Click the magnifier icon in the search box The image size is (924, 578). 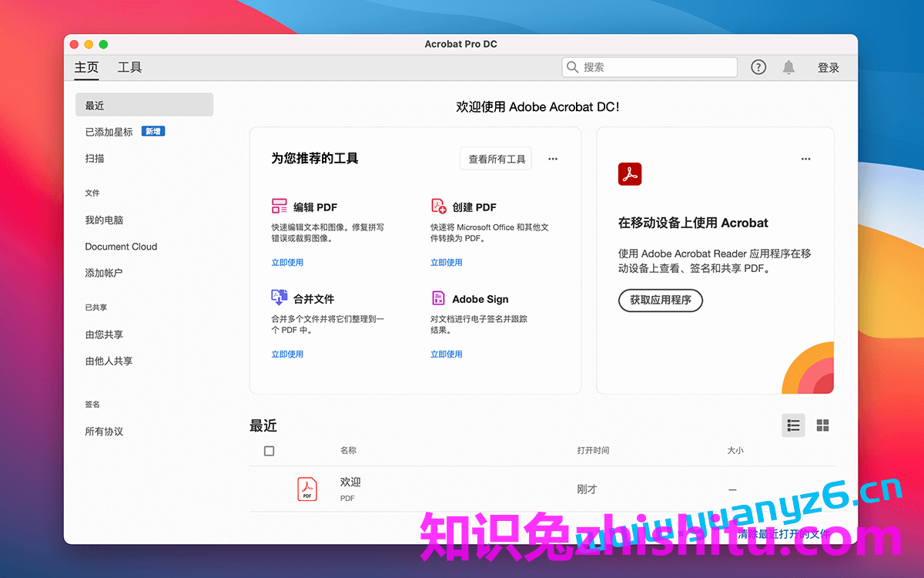[x=573, y=67]
